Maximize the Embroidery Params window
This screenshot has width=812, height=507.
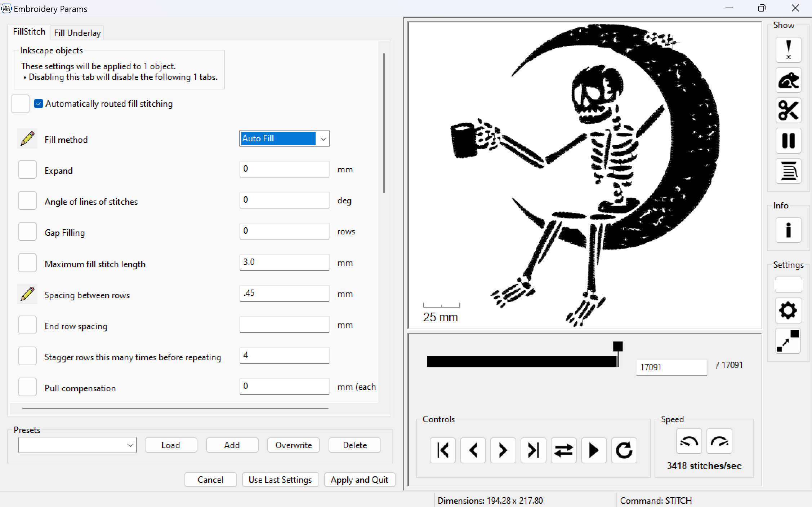tap(762, 8)
